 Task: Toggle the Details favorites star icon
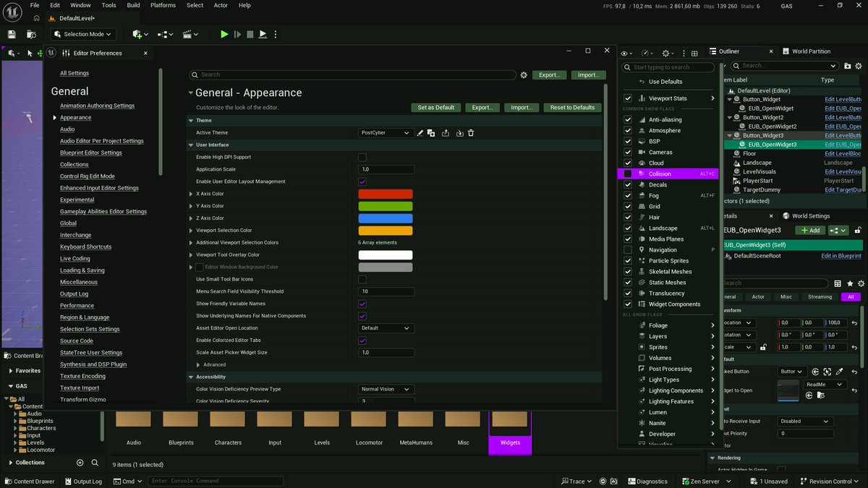850,283
